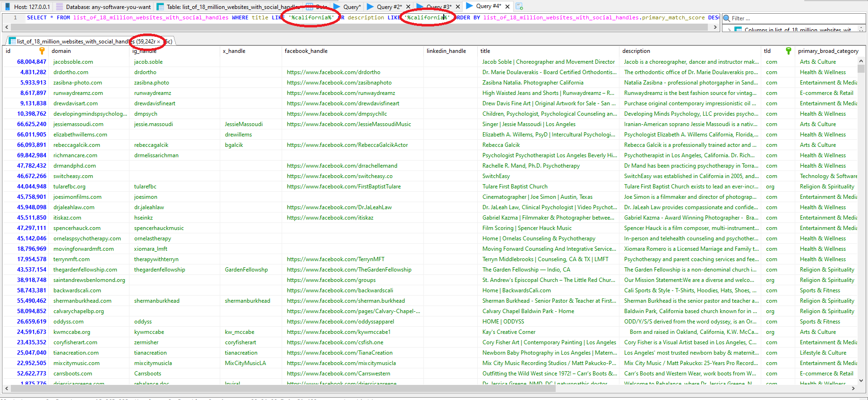Select the Query #4* tab
The height and width of the screenshot is (400, 868).
(x=484, y=6)
